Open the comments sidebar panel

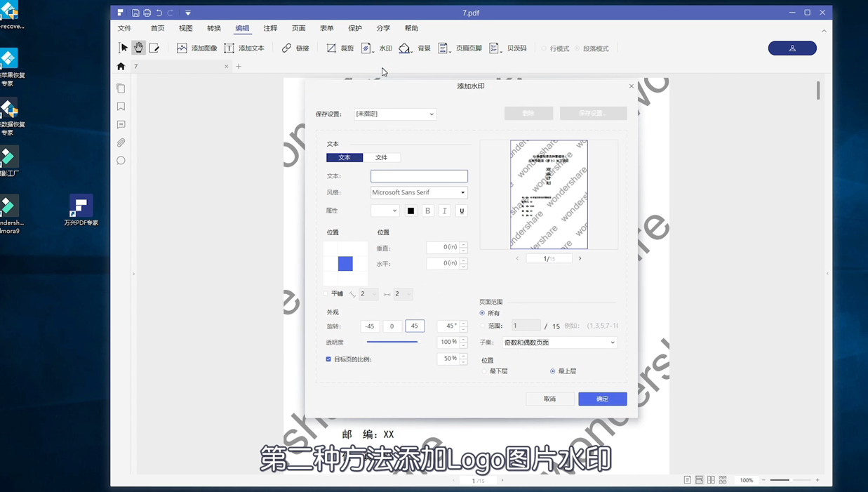click(121, 125)
